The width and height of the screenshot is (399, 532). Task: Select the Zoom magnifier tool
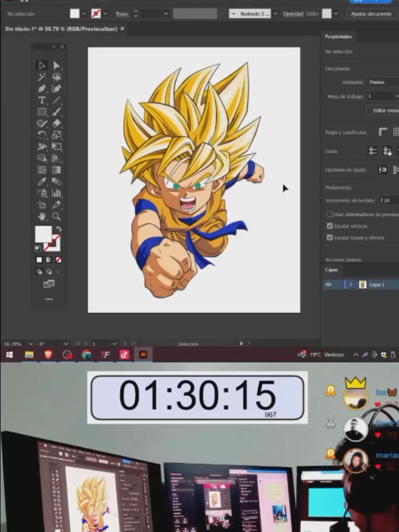click(57, 216)
